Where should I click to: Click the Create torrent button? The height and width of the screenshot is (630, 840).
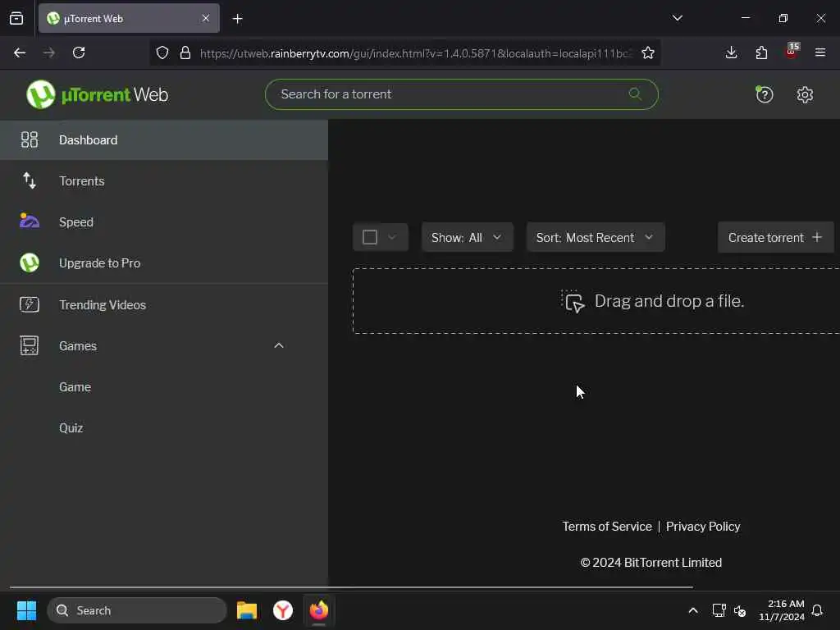775,237
